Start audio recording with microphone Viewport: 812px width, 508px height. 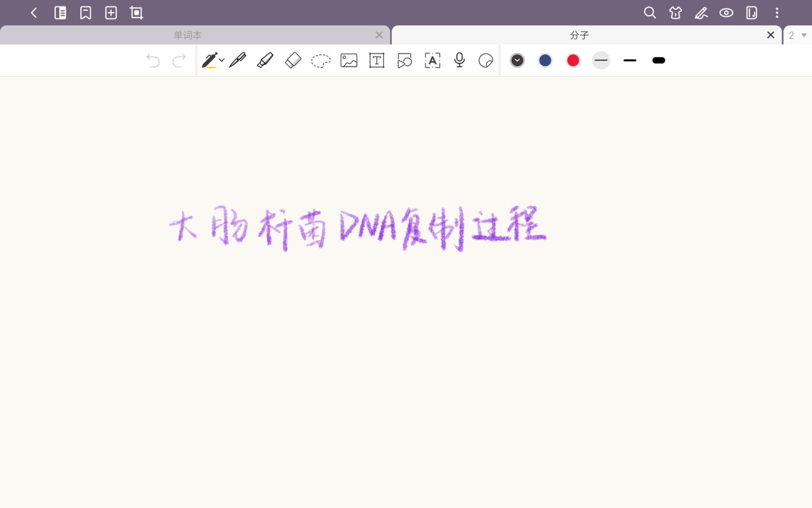(460, 60)
